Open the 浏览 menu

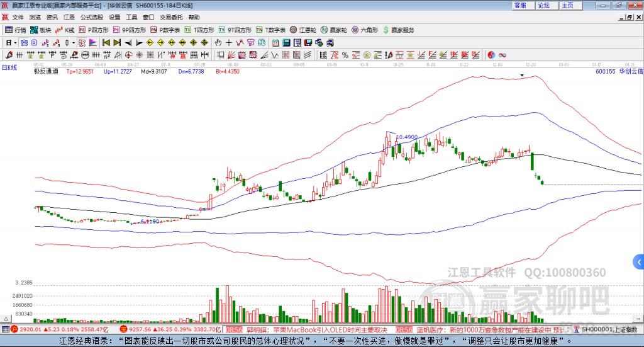[35, 17]
